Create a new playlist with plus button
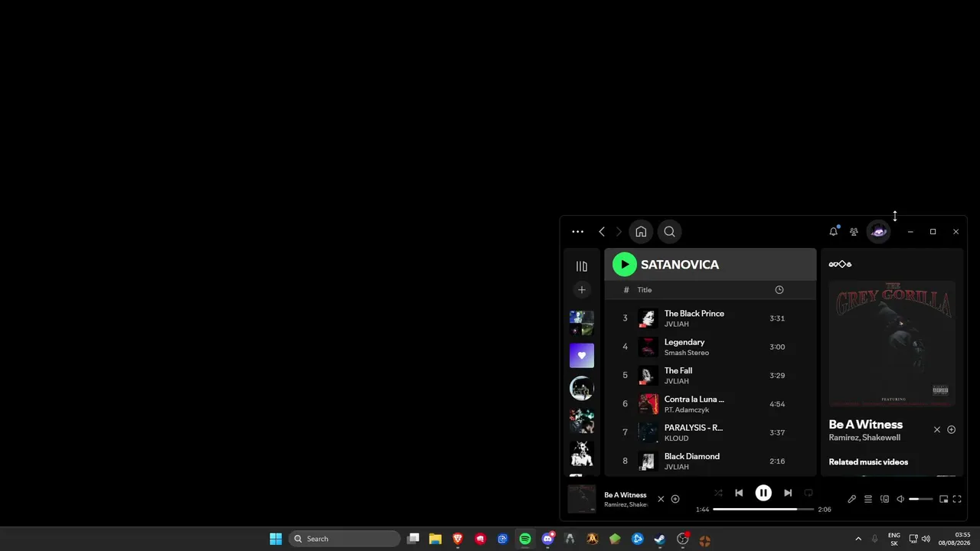 click(x=582, y=289)
